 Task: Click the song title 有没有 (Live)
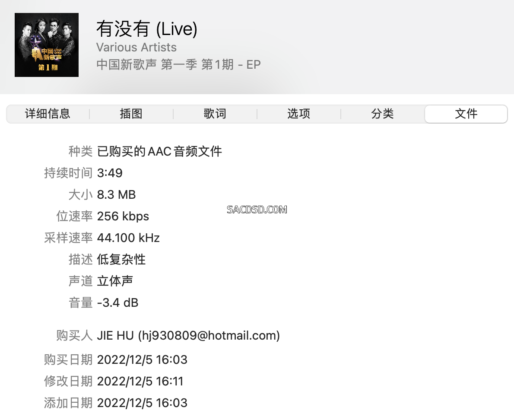tap(147, 29)
